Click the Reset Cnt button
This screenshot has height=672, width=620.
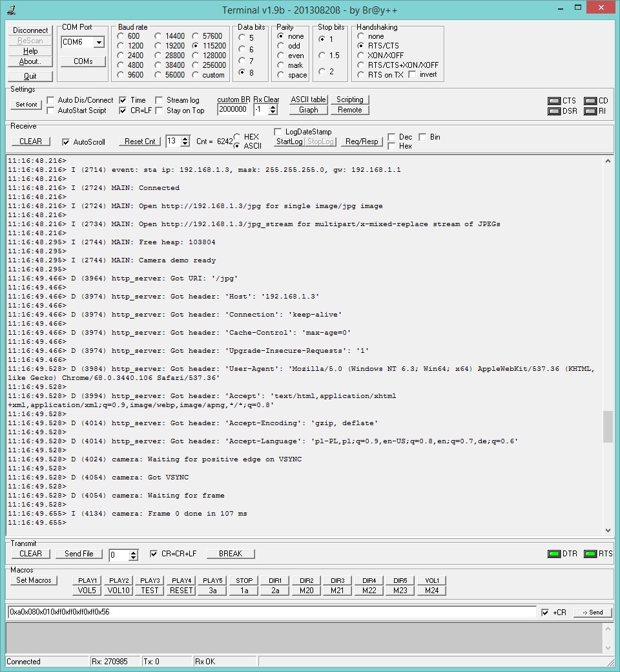click(x=139, y=142)
